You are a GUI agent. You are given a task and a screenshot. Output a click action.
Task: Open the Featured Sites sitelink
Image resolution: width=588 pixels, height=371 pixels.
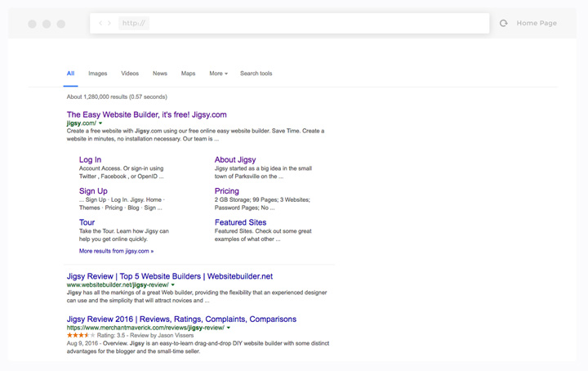click(240, 222)
